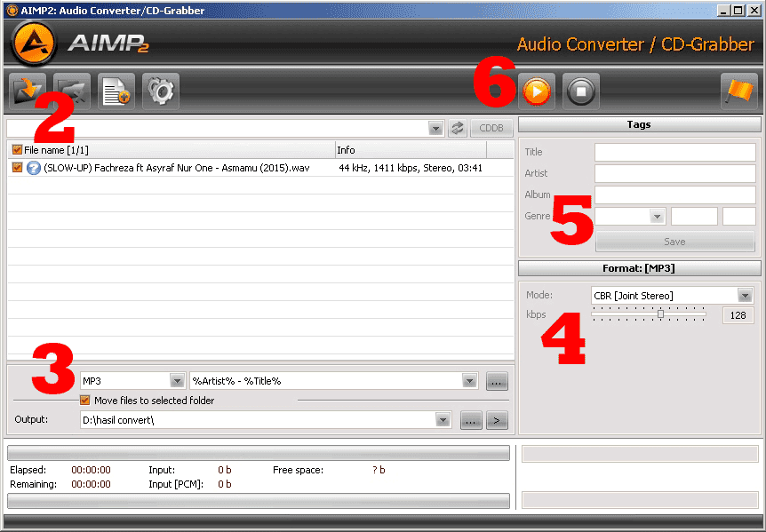Image resolution: width=766 pixels, height=532 pixels.
Task: Click the > button next to Output
Action: (x=497, y=420)
